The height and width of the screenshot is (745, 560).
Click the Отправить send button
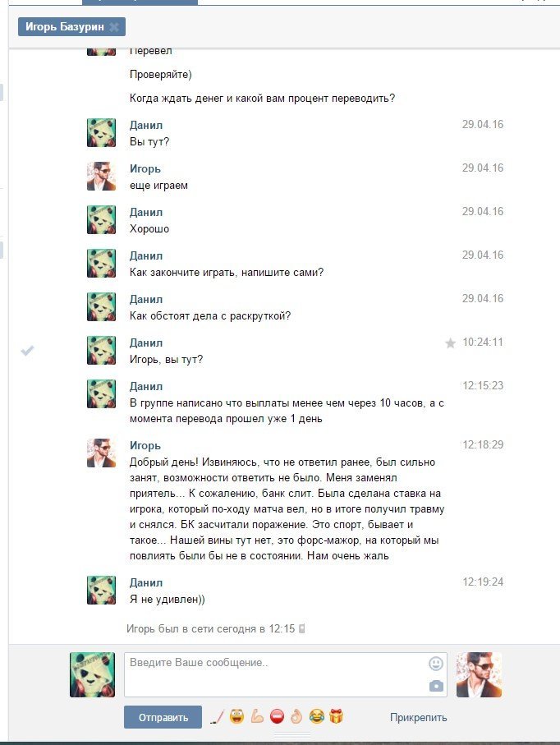[x=163, y=717]
